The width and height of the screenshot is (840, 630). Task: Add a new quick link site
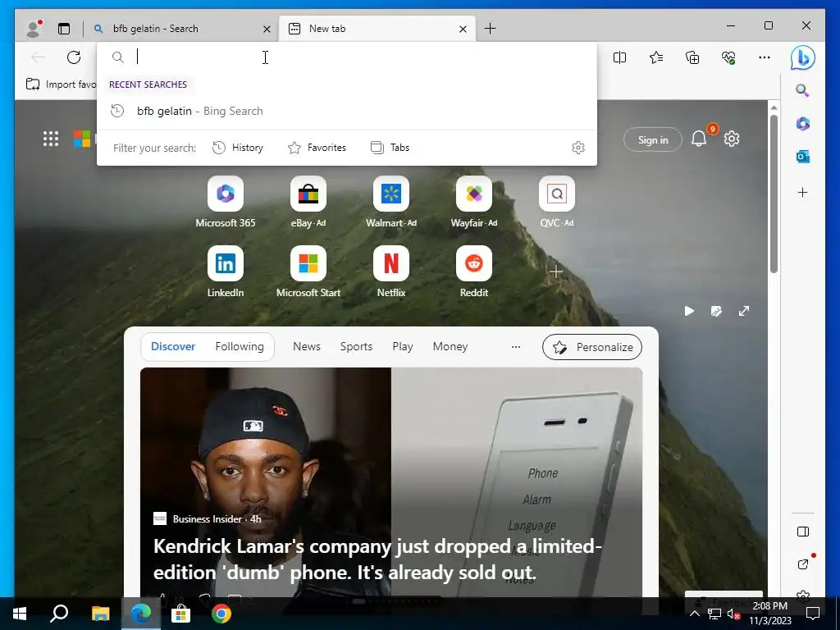556,272
